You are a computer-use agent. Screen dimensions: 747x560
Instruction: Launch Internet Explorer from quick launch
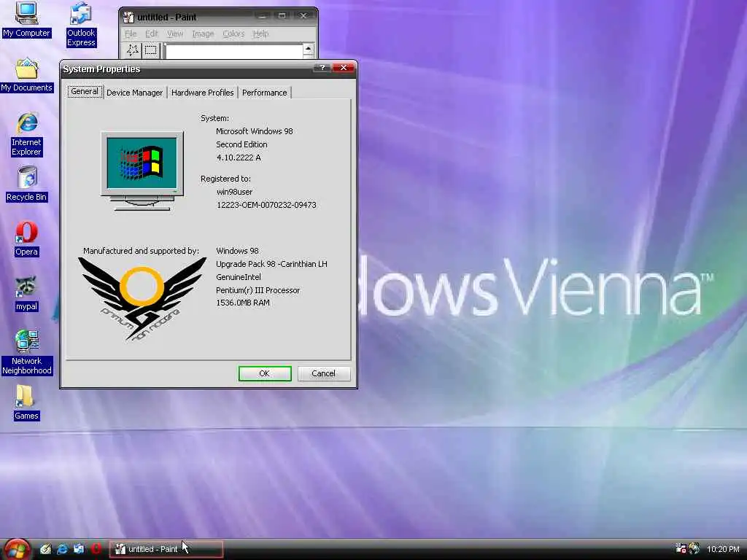(62, 549)
